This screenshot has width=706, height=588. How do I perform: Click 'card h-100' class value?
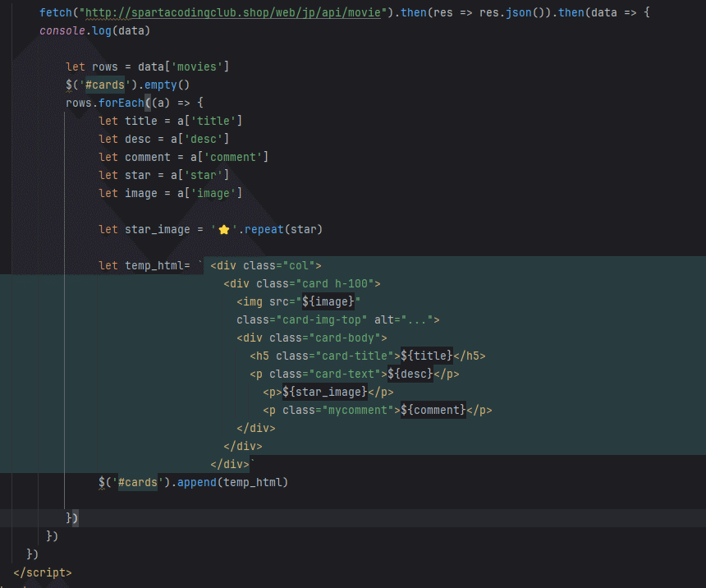tap(335, 283)
